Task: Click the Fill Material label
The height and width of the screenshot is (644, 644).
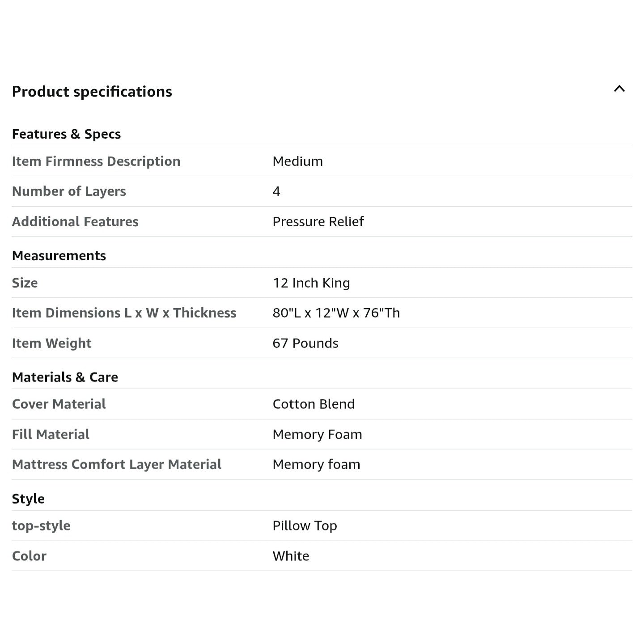Action: tap(51, 435)
